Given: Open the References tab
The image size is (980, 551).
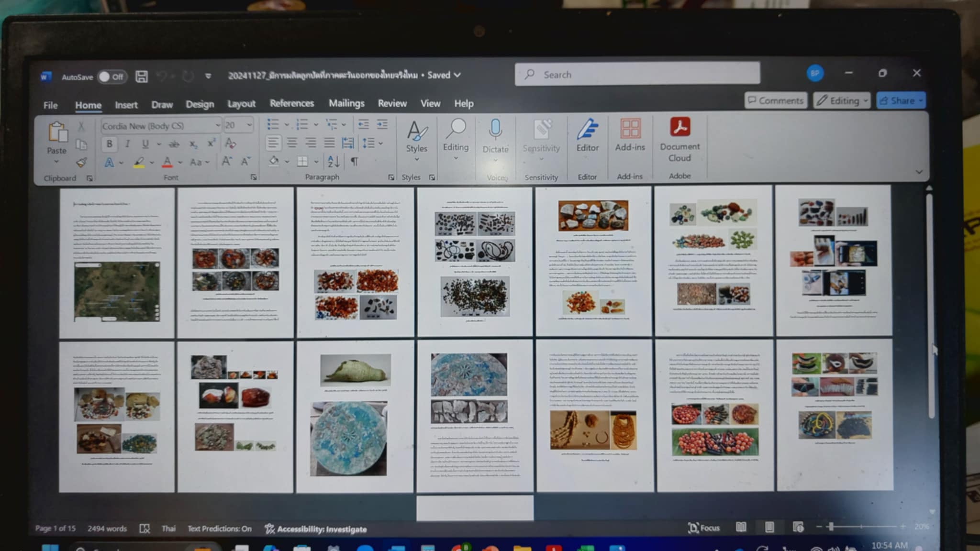Looking at the screenshot, I should click(x=291, y=103).
